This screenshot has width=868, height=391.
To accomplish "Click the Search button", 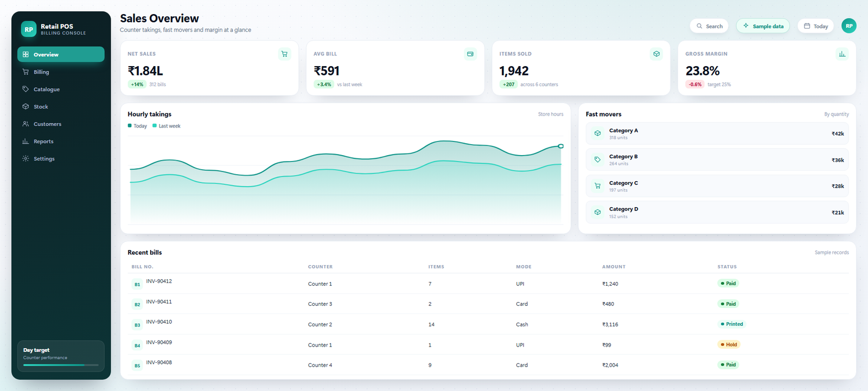I will [709, 26].
